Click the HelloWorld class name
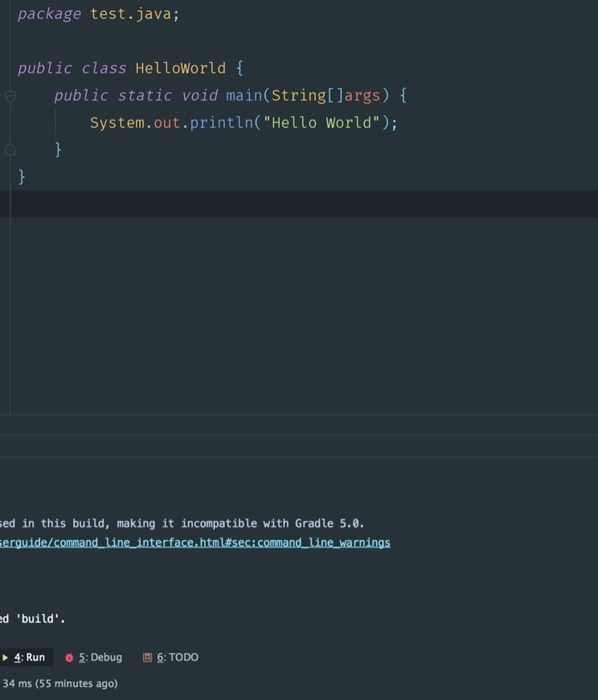Screen dimensions: 598x700 click(180, 68)
